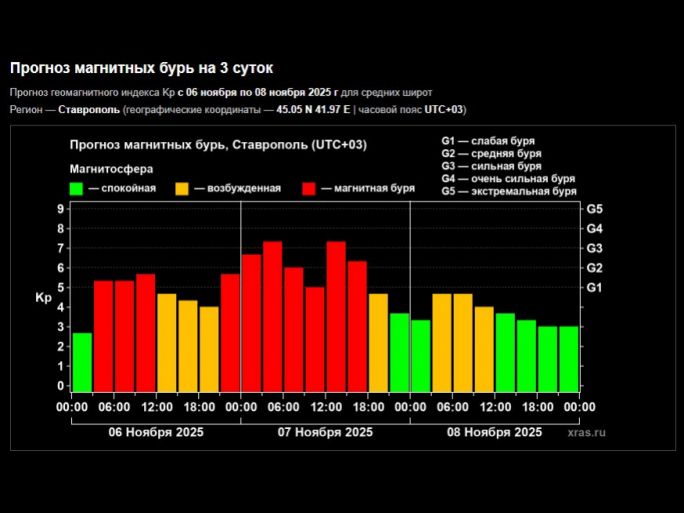Click the red 'магнитная буря' legend swatch
The image size is (684, 513).
point(308,188)
